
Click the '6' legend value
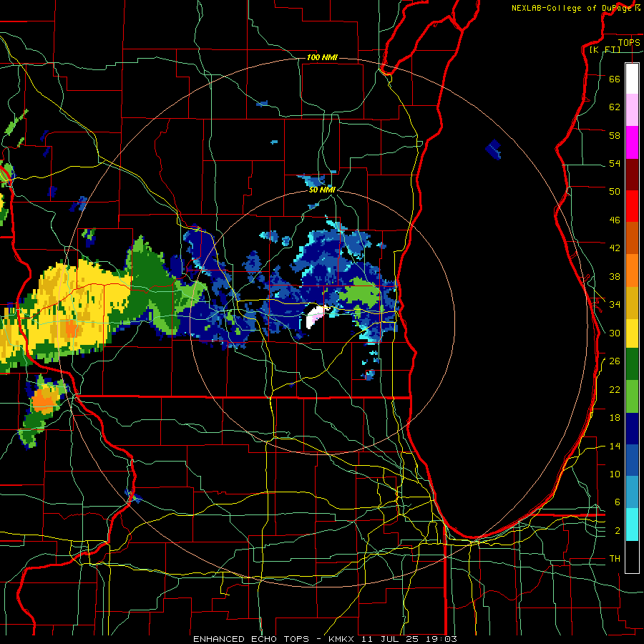pos(618,502)
